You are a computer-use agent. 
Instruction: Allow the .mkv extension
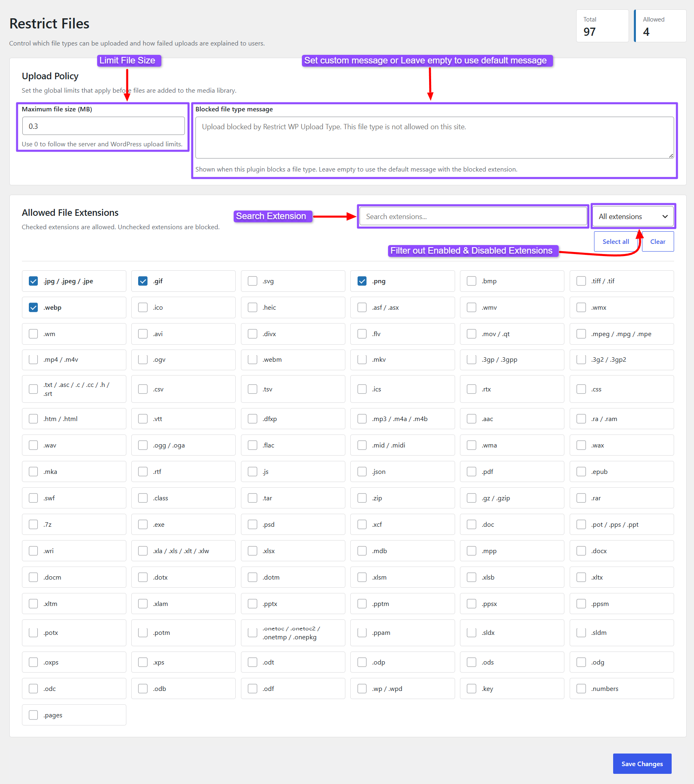tap(362, 360)
